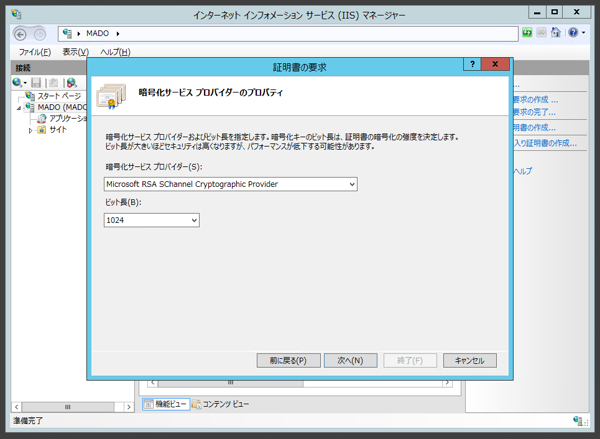This screenshot has height=439, width=600.
Task: Click the connect globe icon in 接続 panel
Action: click(17, 82)
